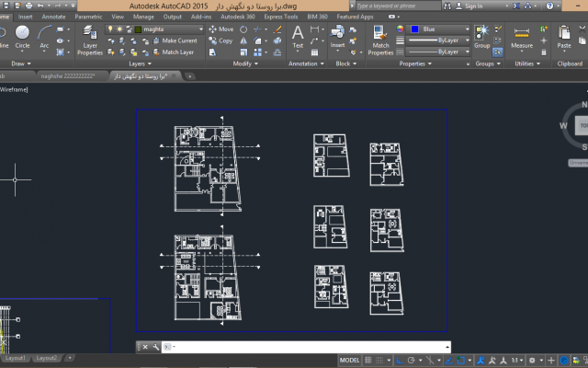Click the Scale tool icon in Modify

click(243, 52)
